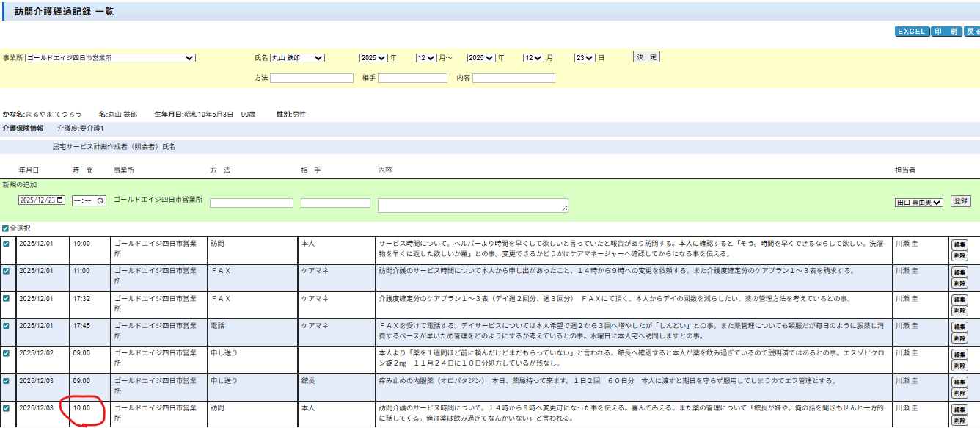980x428 pixels.
Task: Click the EXCEL export button
Action: (912, 32)
